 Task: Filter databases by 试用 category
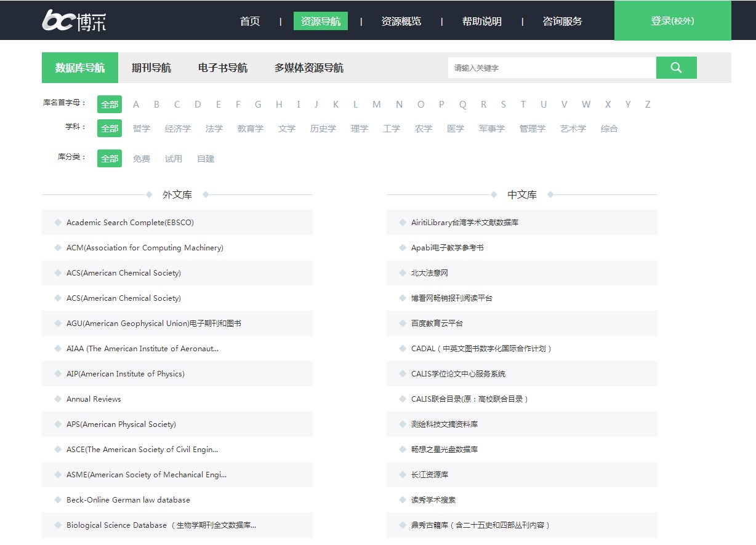174,159
